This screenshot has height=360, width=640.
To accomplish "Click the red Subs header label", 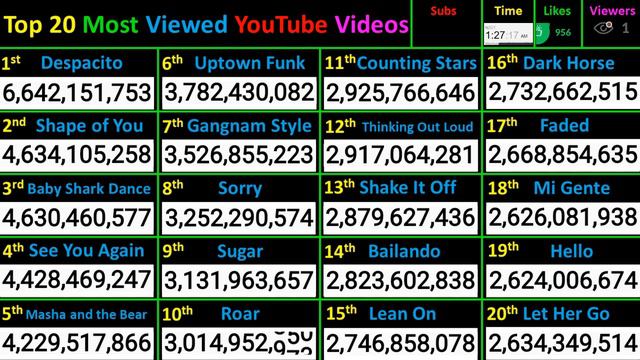I will pyautogui.click(x=443, y=11).
